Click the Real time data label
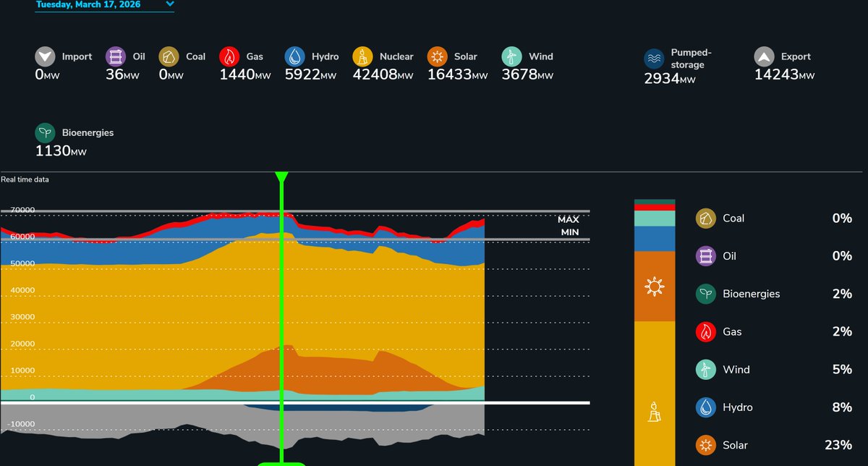 pyautogui.click(x=25, y=179)
